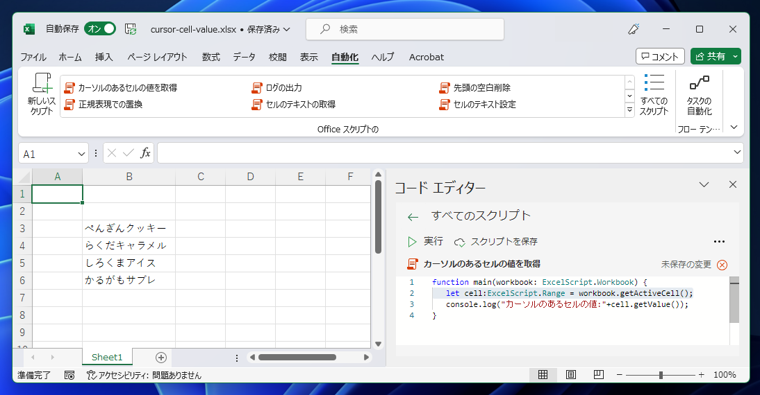Switch to the ヘルプ tab
This screenshot has height=395, width=760.
click(383, 57)
